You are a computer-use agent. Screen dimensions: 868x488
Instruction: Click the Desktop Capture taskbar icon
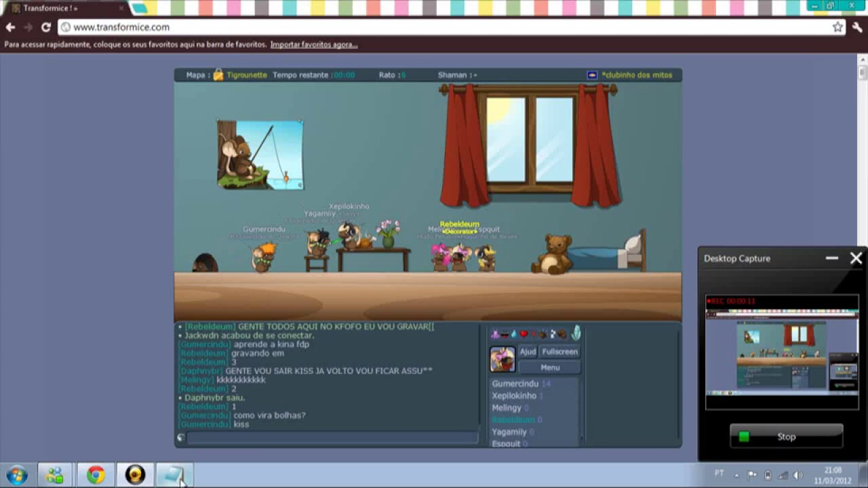174,474
